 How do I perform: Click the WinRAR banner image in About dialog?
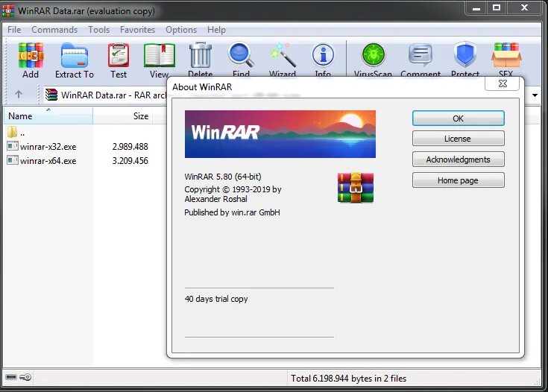280,134
